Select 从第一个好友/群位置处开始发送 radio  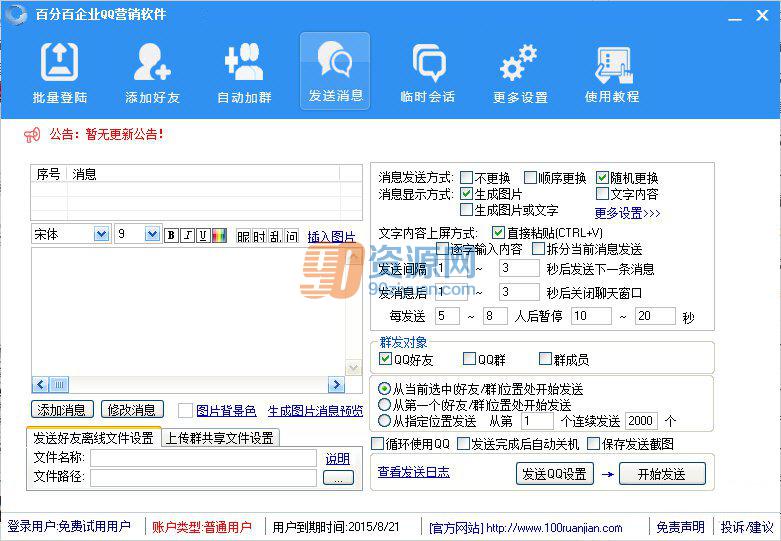(385, 405)
